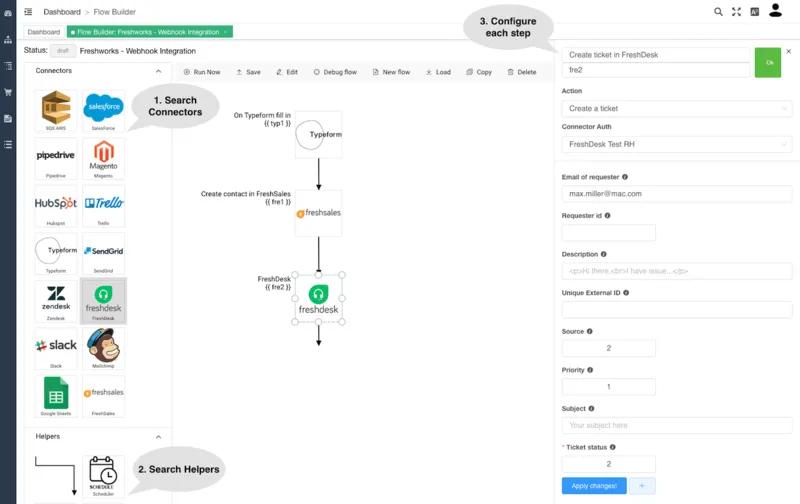The height and width of the screenshot is (504, 800).
Task: Show info icon for Priority
Action: pos(590,370)
